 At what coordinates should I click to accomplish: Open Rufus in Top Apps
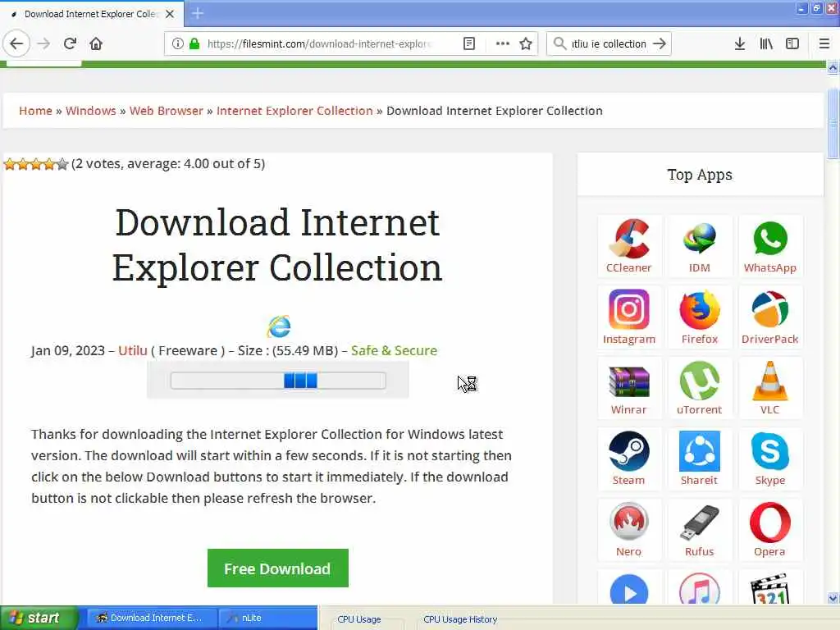pos(699,530)
